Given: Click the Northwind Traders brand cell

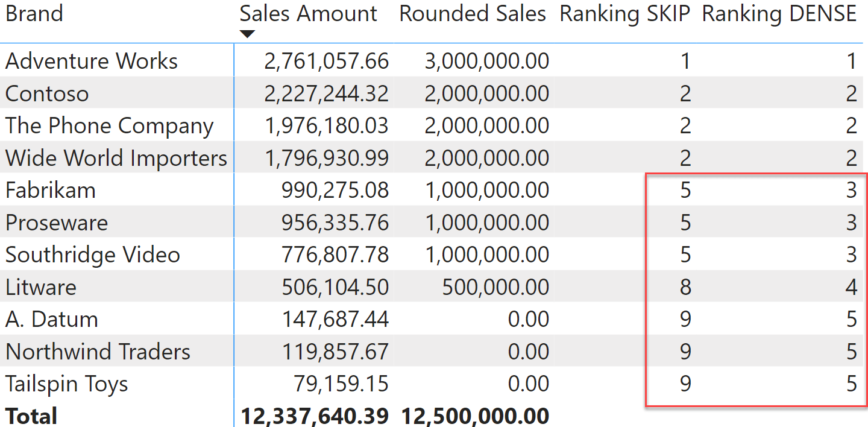Looking at the screenshot, I should 98,352.
